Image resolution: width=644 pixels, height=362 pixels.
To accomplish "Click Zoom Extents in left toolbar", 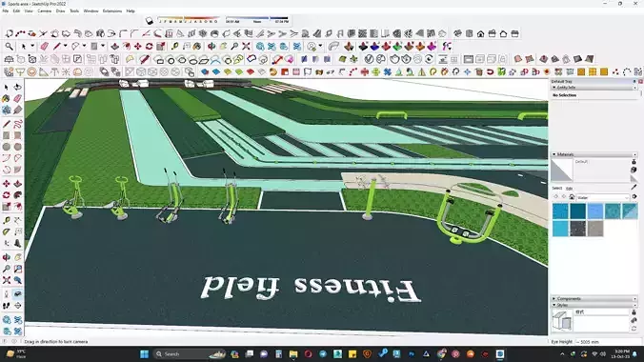I will click(6, 280).
